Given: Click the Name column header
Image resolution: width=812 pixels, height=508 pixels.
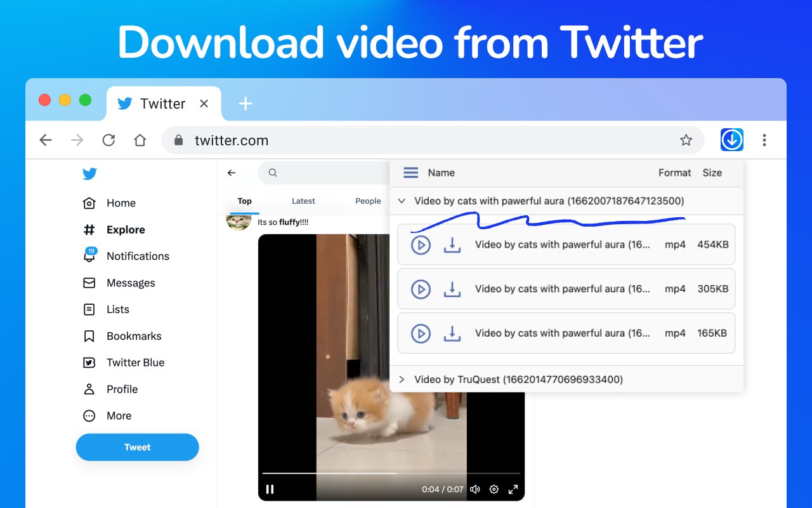Looking at the screenshot, I should pyautogui.click(x=441, y=173).
